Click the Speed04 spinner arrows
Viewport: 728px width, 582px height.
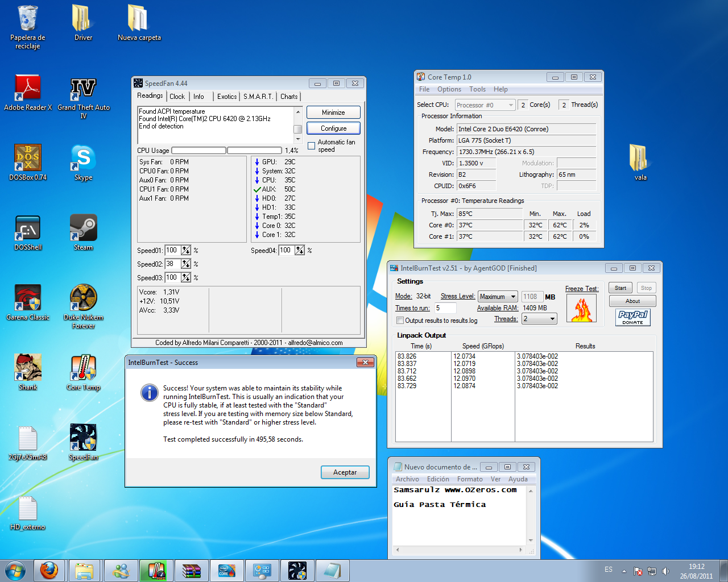coord(300,250)
